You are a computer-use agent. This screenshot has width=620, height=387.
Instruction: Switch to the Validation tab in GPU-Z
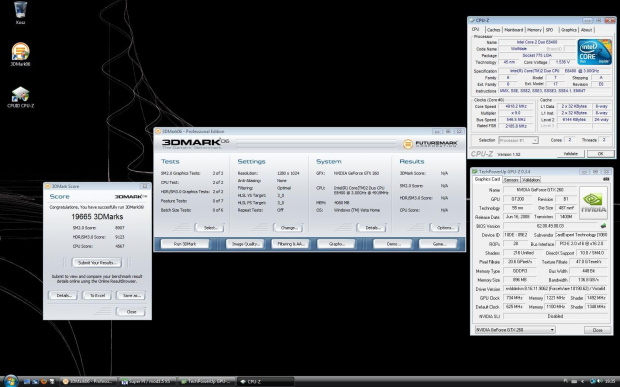coord(531,180)
